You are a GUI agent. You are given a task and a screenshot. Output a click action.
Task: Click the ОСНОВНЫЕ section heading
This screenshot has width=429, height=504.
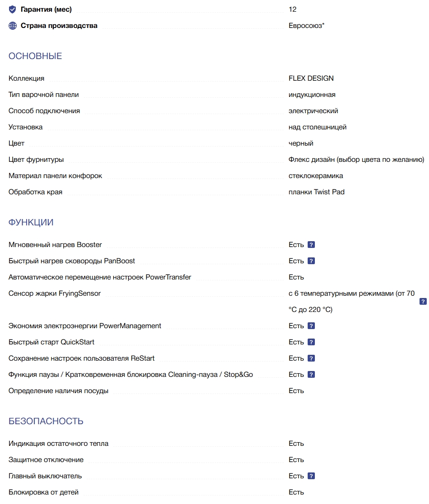[35, 56]
